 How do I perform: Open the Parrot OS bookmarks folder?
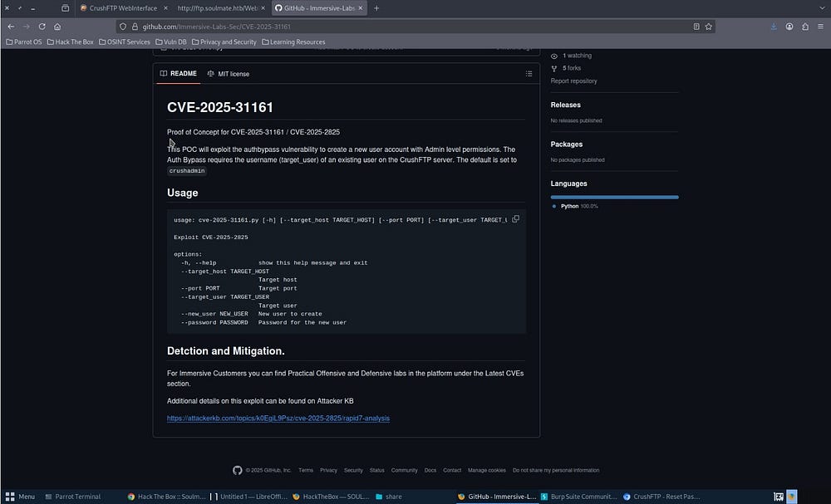pos(24,42)
